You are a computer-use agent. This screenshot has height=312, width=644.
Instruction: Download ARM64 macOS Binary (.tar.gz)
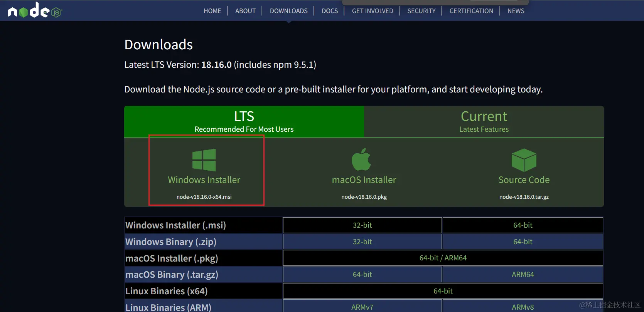[x=523, y=275]
